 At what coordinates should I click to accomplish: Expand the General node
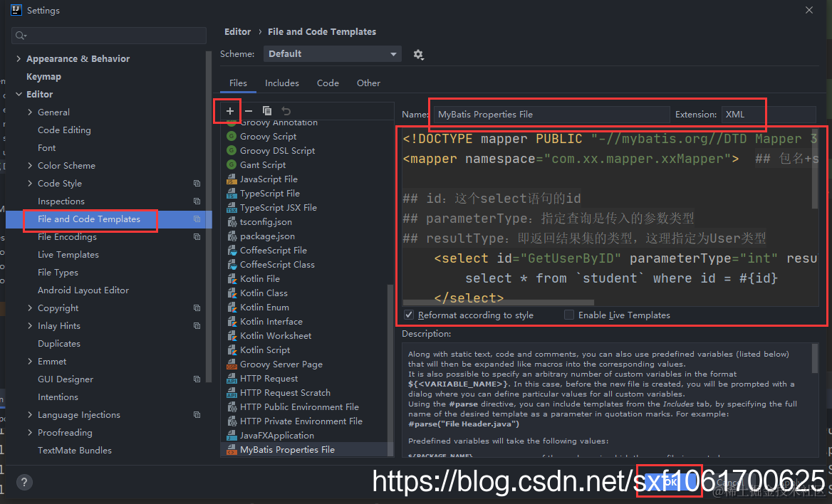pos(30,112)
